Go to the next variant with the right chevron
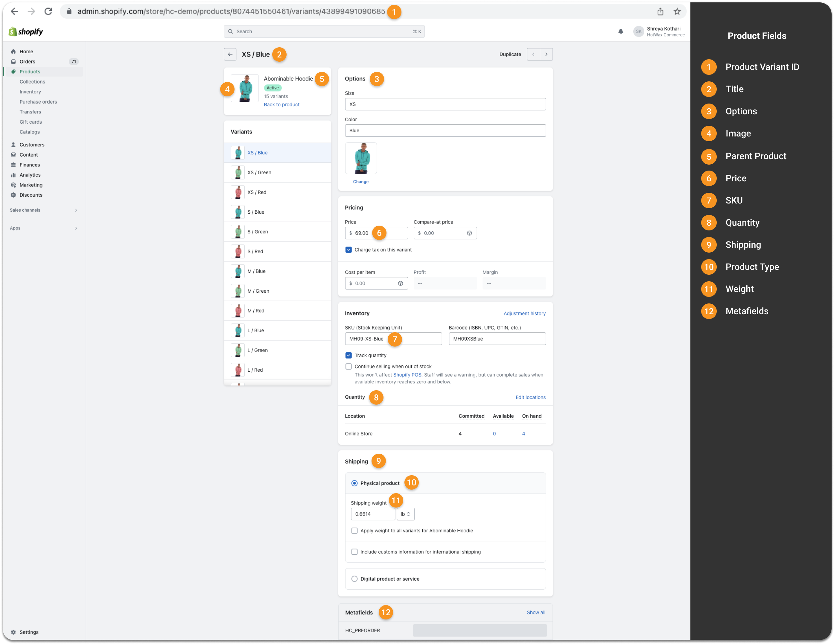The height and width of the screenshot is (644, 834). pos(546,54)
